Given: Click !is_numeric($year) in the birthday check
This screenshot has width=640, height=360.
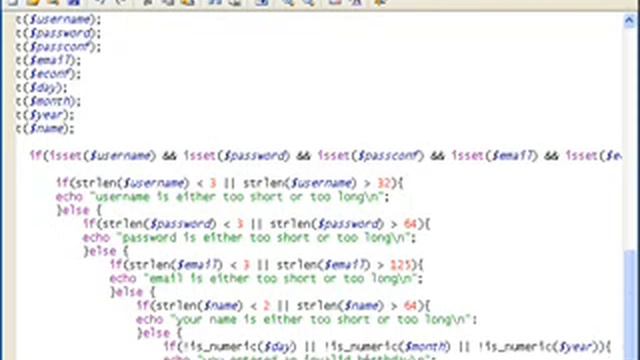Looking at the screenshot, I should [x=538, y=347].
